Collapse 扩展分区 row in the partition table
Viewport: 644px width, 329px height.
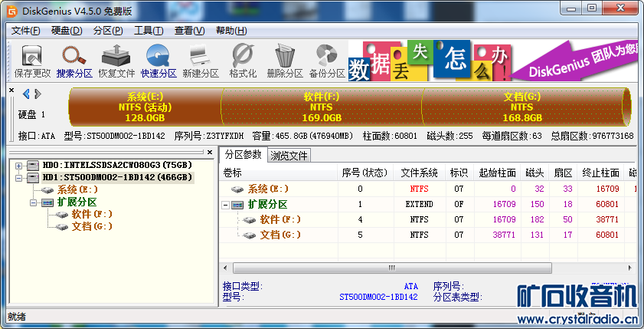[x=225, y=205]
